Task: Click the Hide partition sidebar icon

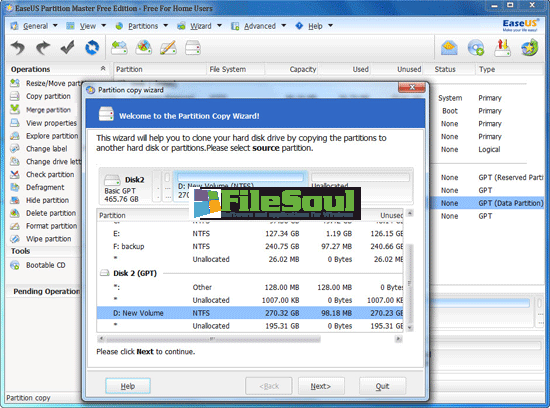Action: point(15,200)
